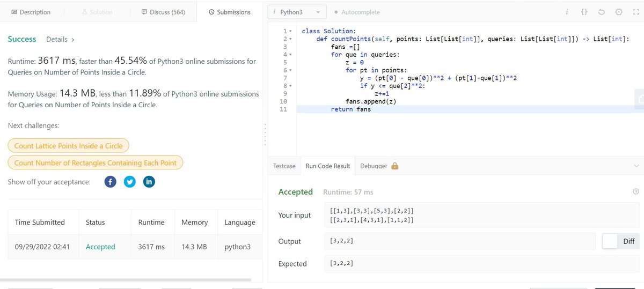This screenshot has height=289, width=644.
Task: Switch to the Description tab
Action: pyautogui.click(x=31, y=12)
